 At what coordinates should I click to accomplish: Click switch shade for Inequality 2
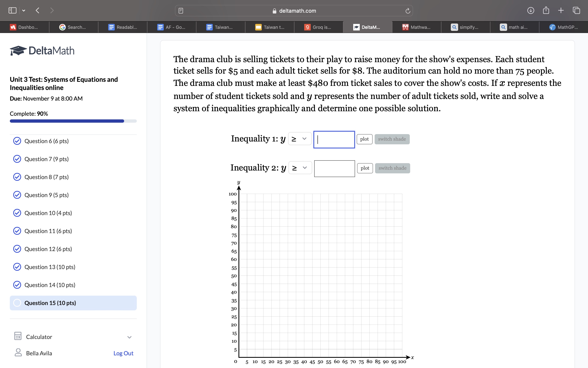click(392, 168)
